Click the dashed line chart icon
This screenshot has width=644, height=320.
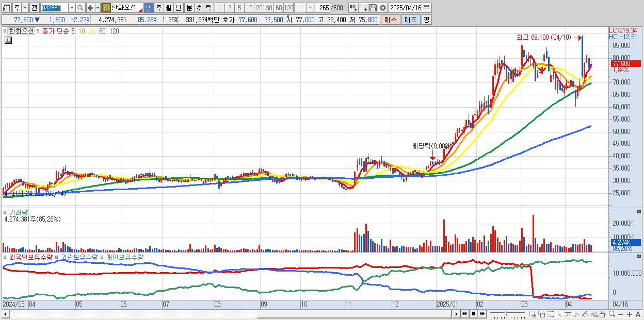coord(550,314)
